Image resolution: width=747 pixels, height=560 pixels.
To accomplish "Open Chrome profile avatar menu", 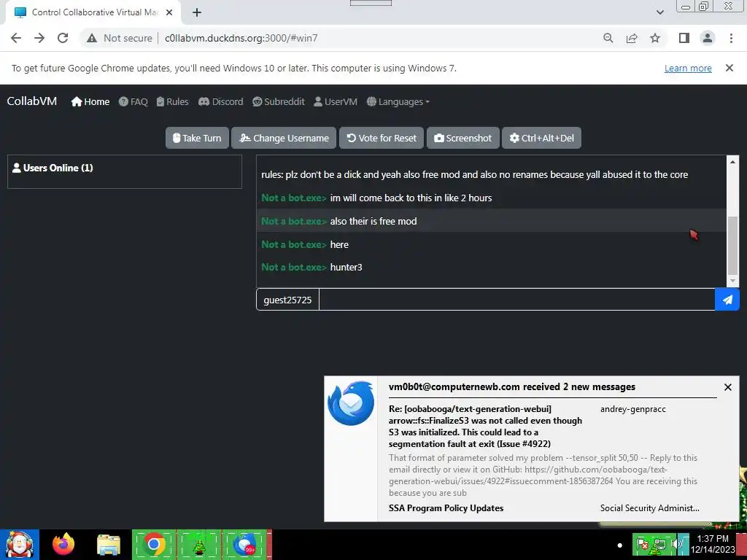I will click(708, 38).
